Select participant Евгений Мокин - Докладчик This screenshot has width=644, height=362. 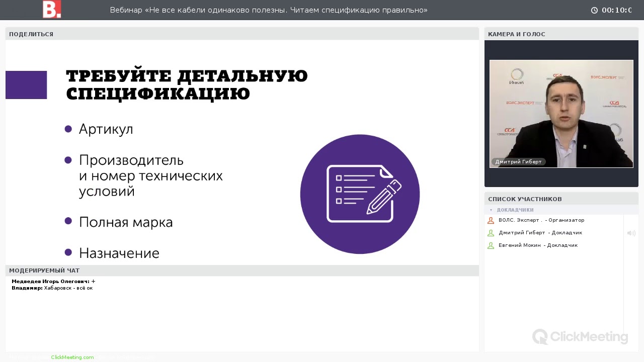[538, 245]
